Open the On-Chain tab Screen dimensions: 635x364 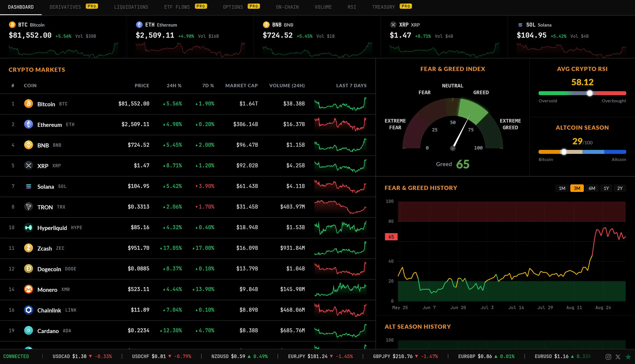tap(287, 7)
